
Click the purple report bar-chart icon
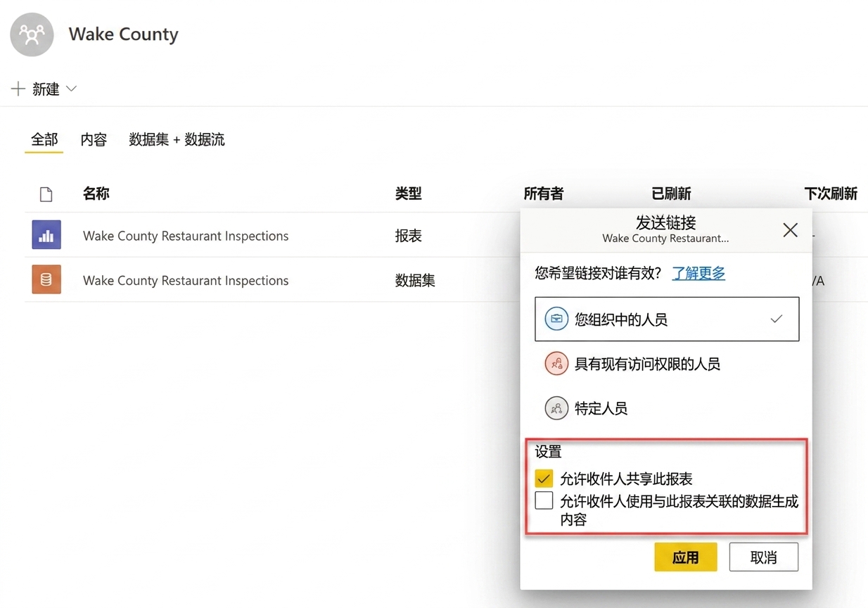click(x=46, y=235)
